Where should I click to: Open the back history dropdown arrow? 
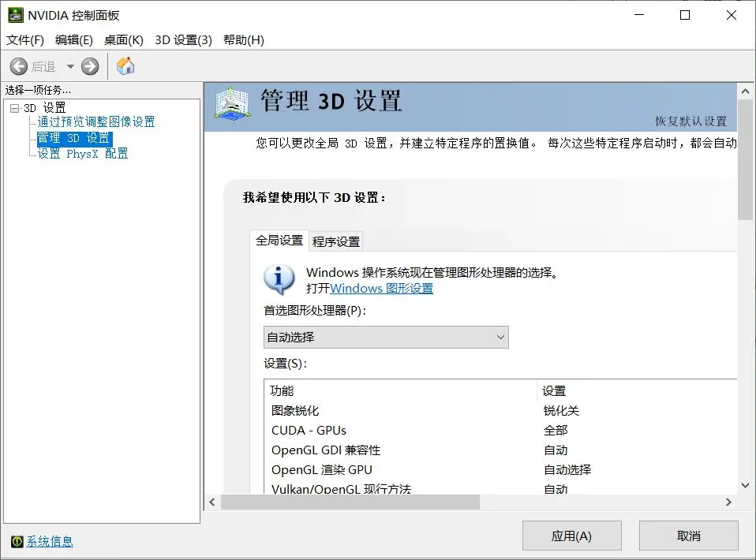[x=70, y=66]
